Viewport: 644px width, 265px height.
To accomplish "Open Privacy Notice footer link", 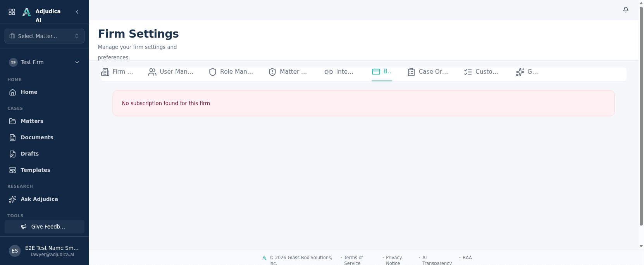I will (x=394, y=260).
